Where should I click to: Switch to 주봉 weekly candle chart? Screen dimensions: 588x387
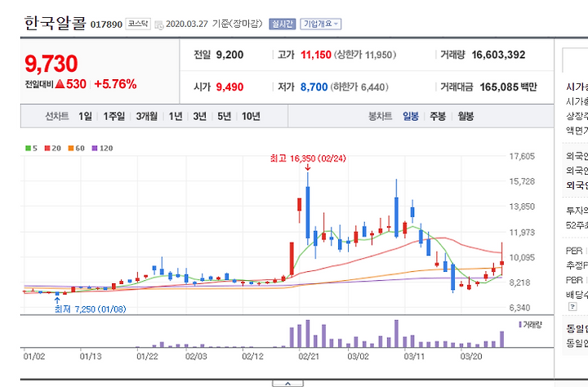(438, 117)
